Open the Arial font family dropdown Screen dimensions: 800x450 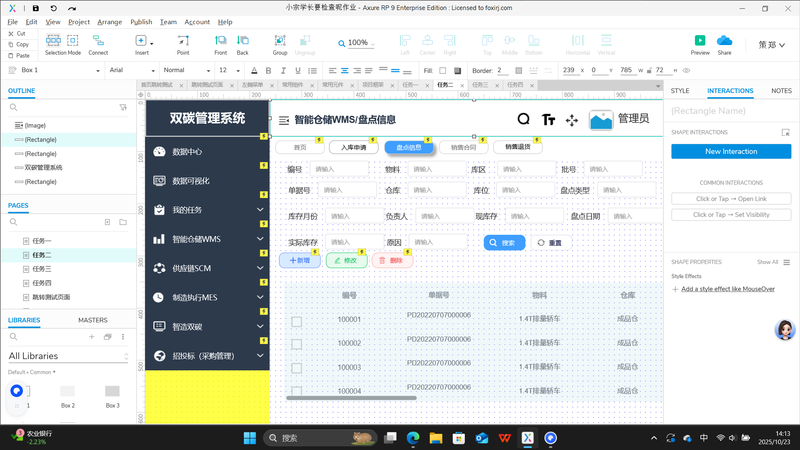coord(130,70)
